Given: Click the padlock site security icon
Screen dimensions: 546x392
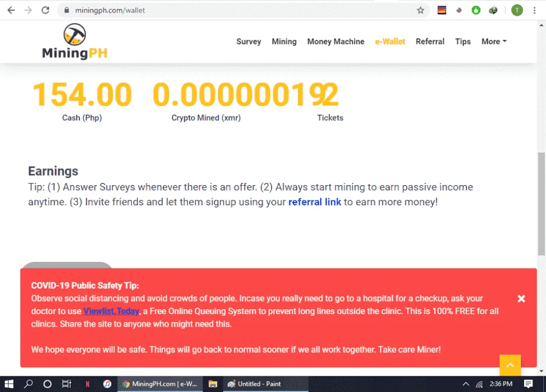Looking at the screenshot, I should coord(67,10).
